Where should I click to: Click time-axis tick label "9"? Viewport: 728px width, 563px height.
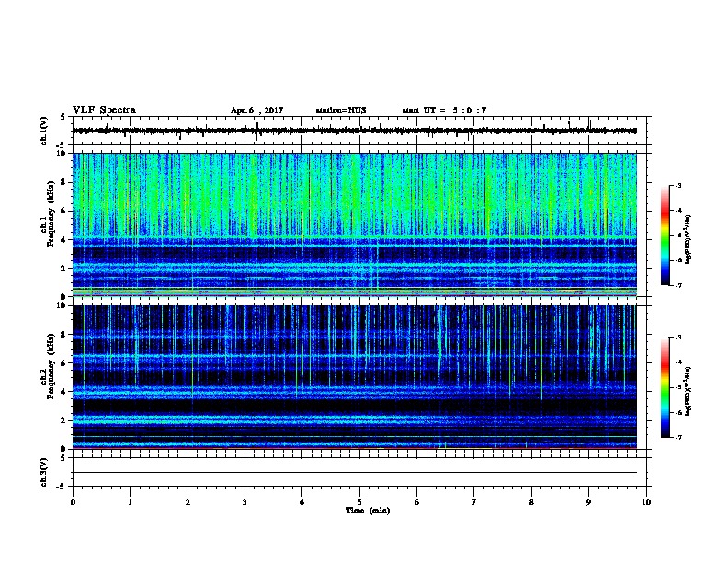pos(588,502)
